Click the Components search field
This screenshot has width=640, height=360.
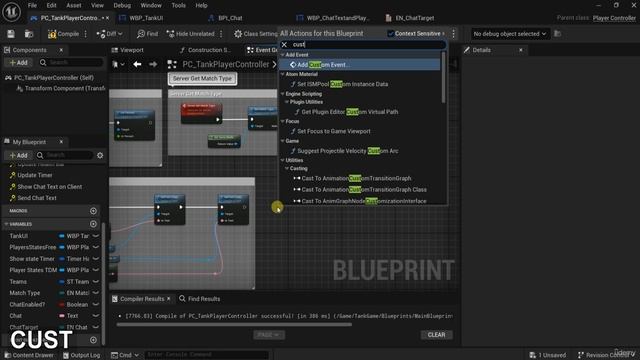coord(72,62)
